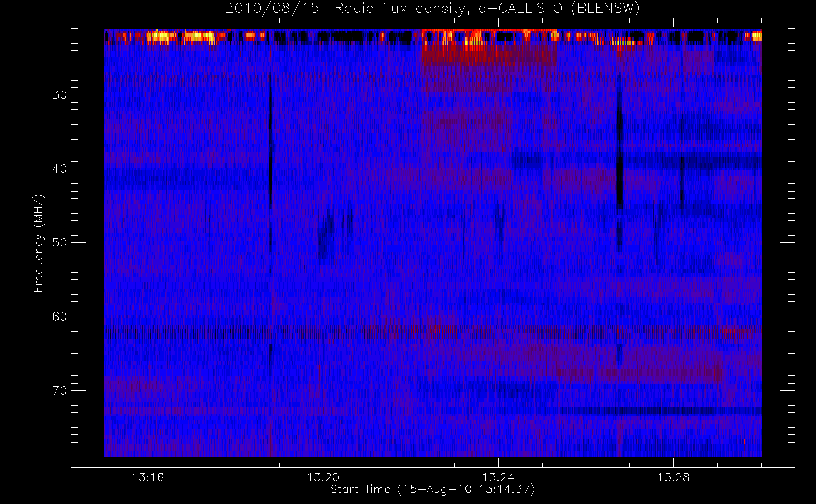The width and height of the screenshot is (816, 504).
Task: Select the 'Frequency (MHz)' axis label
Action: [x=39, y=243]
